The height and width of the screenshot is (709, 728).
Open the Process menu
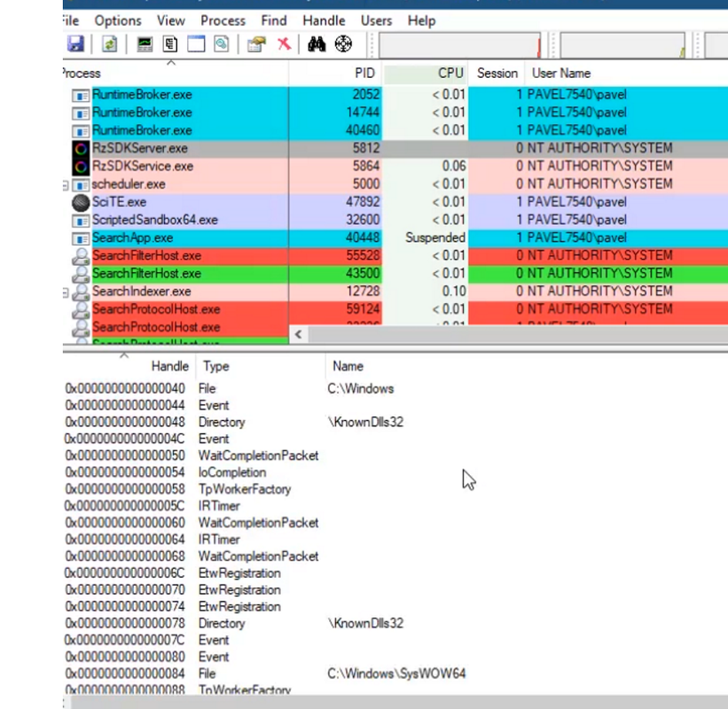(223, 21)
